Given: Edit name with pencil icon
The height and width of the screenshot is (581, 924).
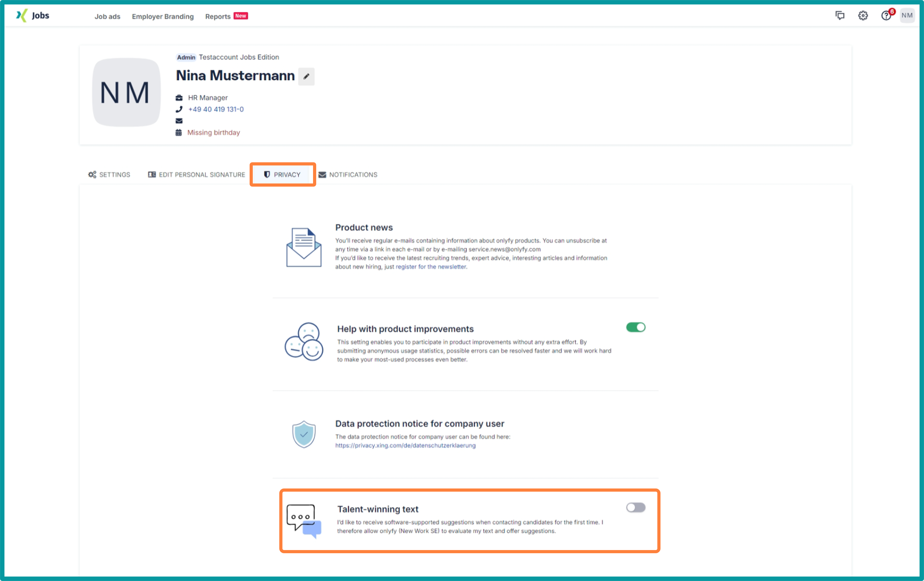Looking at the screenshot, I should (306, 76).
